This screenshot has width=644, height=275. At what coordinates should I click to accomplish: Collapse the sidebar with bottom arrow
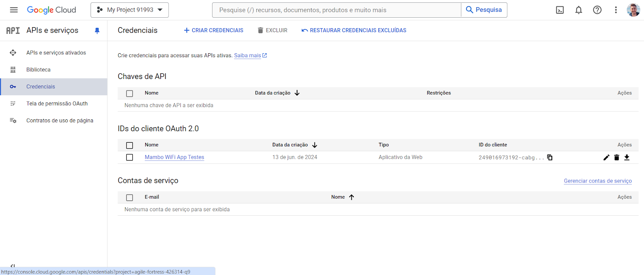tap(12, 266)
